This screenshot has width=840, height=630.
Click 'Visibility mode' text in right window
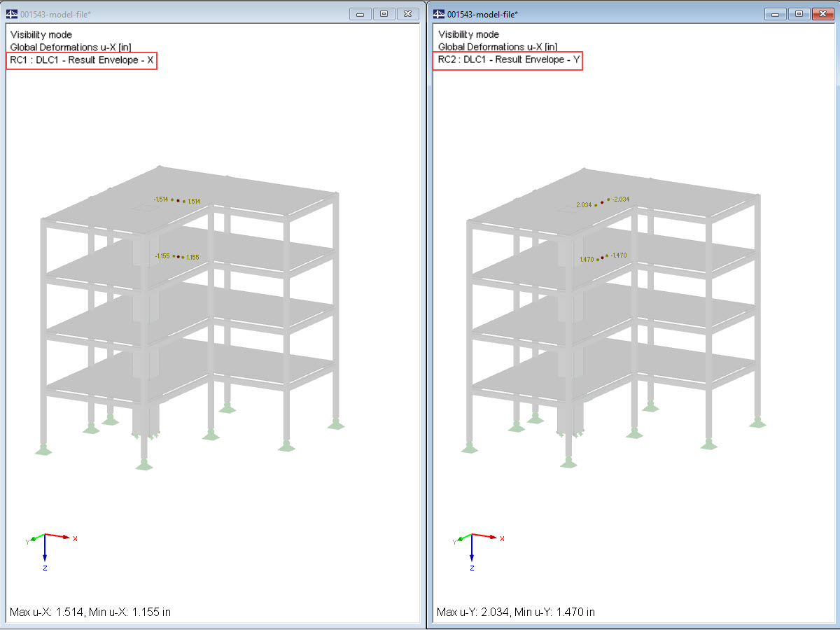coord(468,34)
